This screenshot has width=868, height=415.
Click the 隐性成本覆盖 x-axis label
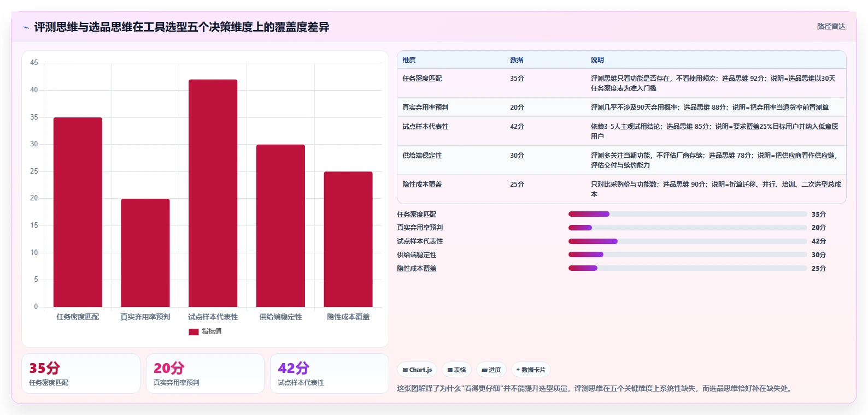point(348,317)
